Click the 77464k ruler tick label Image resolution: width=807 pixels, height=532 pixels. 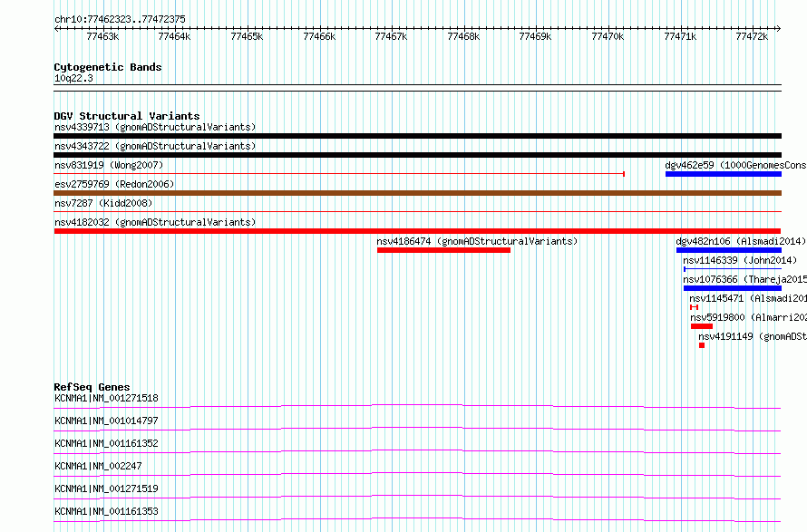(174, 36)
